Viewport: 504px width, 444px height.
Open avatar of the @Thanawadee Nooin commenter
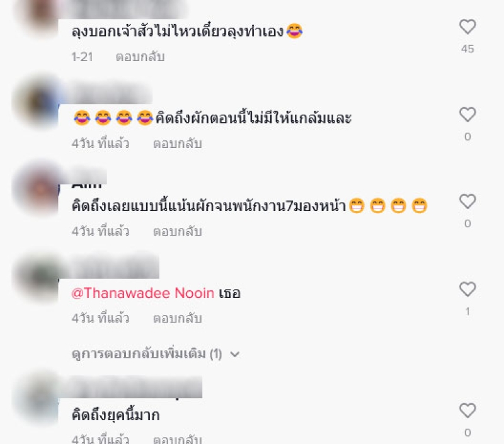pyautogui.click(x=37, y=276)
